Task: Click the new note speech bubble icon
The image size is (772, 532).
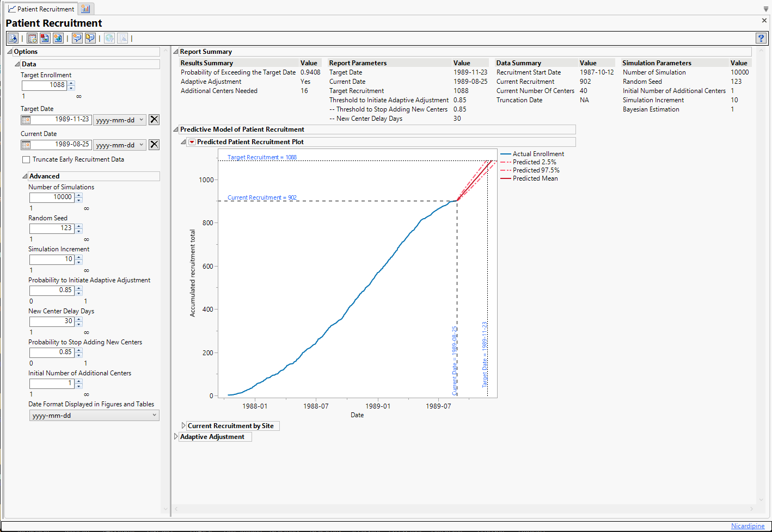Action: point(77,38)
